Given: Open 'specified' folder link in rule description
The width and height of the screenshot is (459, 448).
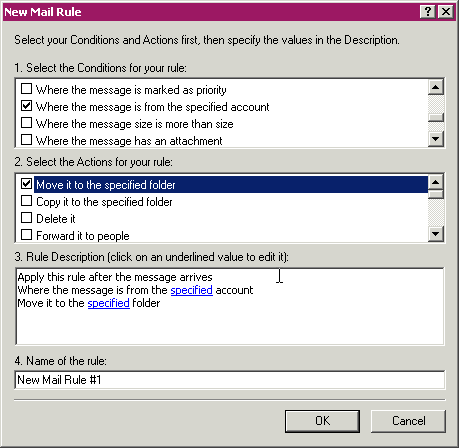Looking at the screenshot, I should coord(109,303).
